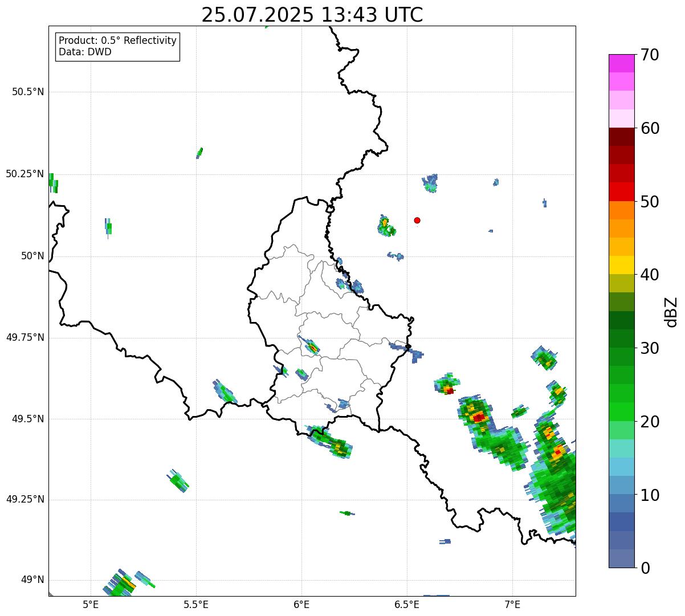This screenshot has height=616, width=685.
Task: Click the latitude label 49.75°N
Action: pos(25,337)
